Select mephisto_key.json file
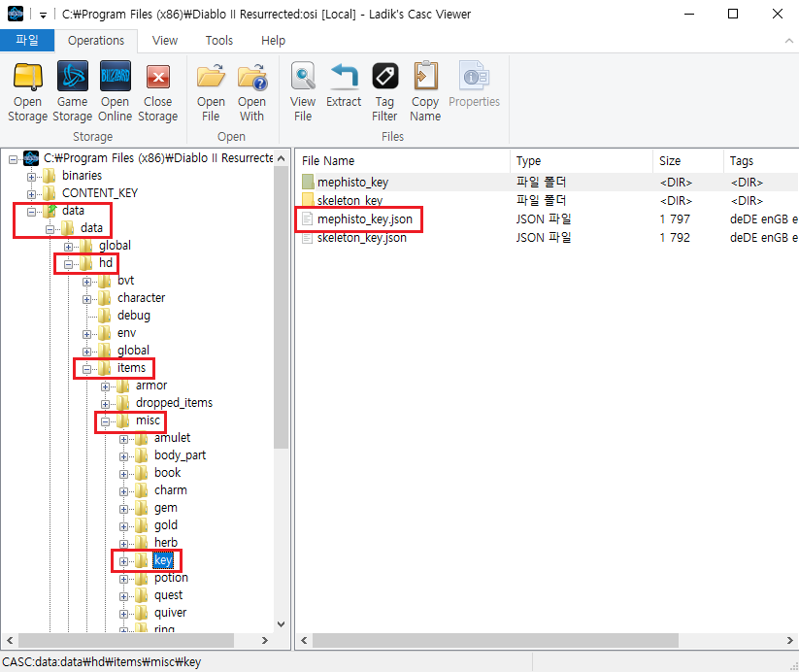 364,219
